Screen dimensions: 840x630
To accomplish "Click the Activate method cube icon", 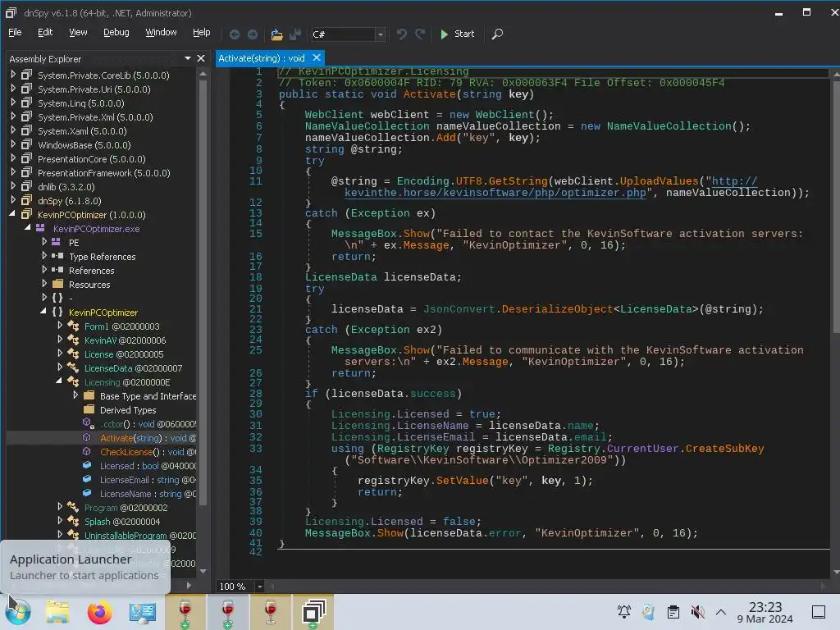I will pyautogui.click(x=87, y=437).
